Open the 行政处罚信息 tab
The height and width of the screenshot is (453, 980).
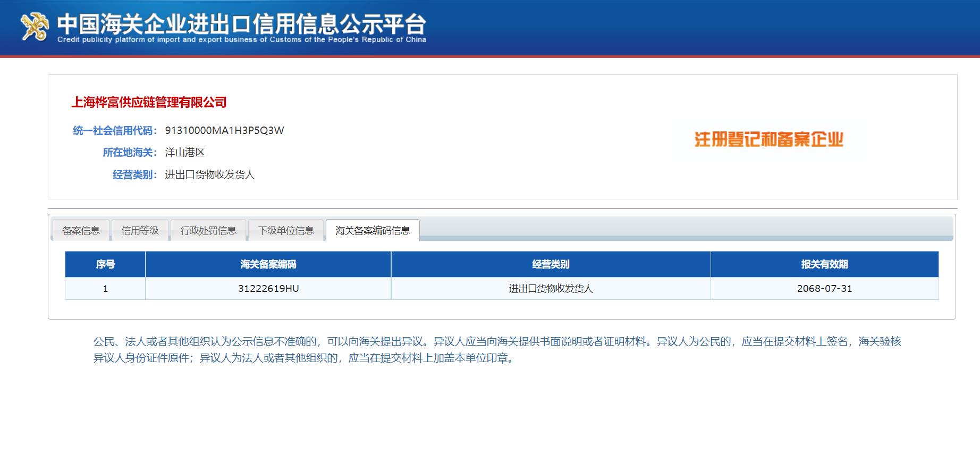pos(208,230)
